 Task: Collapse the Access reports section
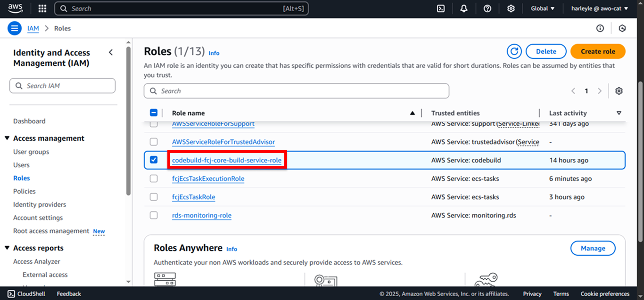pos(7,248)
